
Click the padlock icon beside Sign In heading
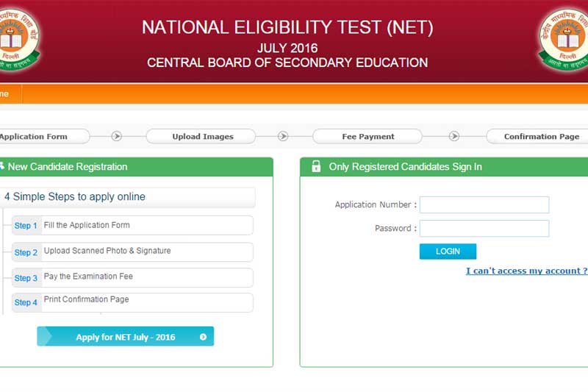(x=316, y=167)
